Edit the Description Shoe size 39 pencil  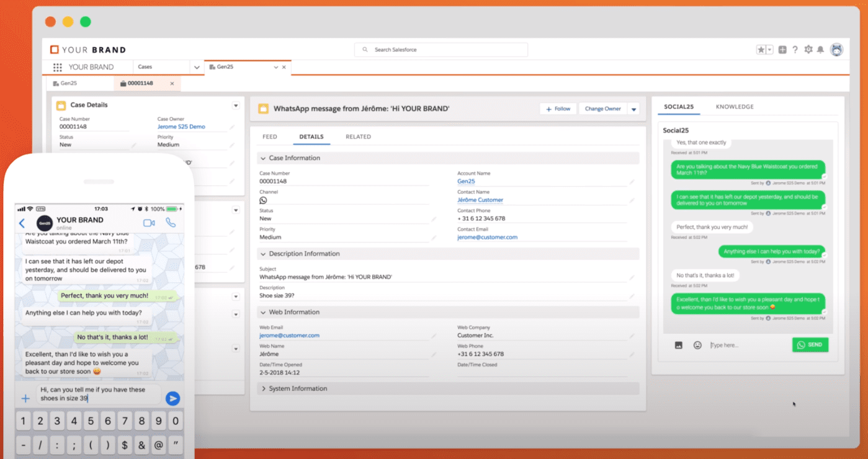632,296
